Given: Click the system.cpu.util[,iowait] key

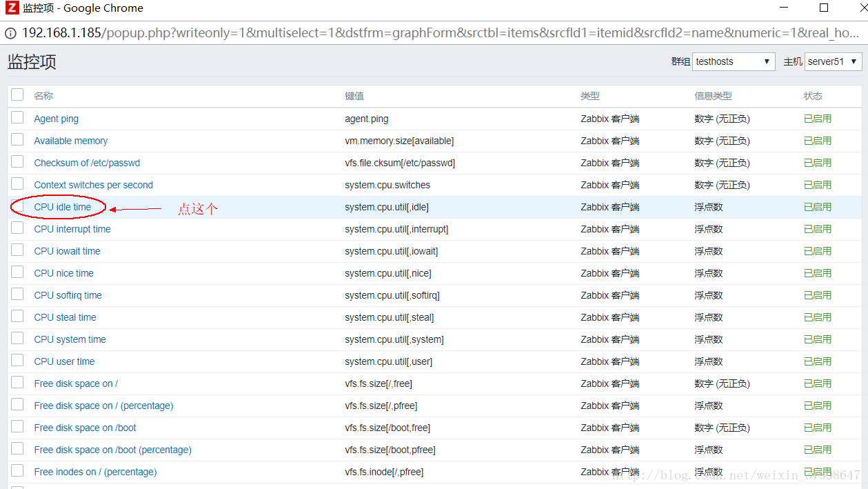Looking at the screenshot, I should 392,251.
